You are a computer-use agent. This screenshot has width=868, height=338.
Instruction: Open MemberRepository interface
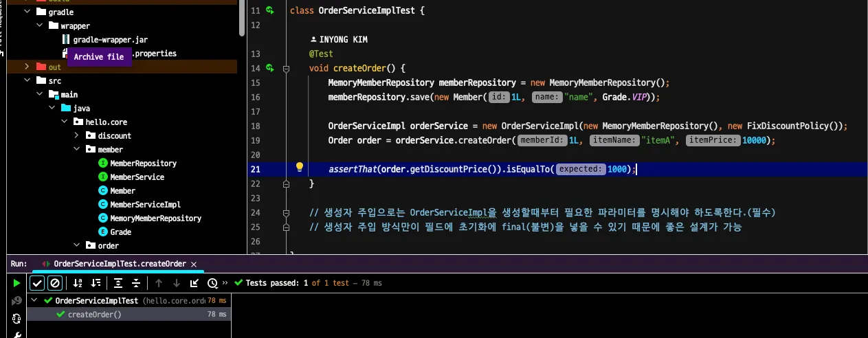click(x=143, y=163)
